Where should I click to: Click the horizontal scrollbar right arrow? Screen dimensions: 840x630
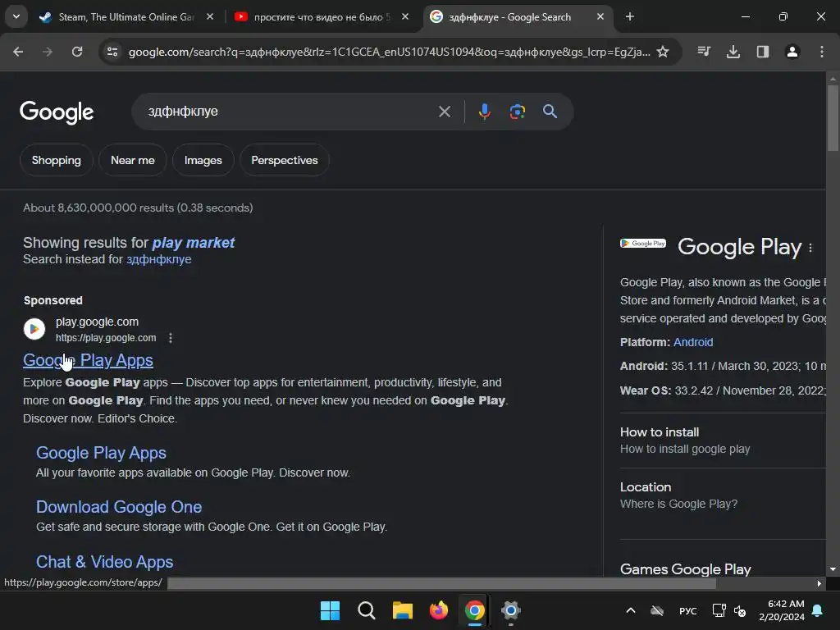[x=819, y=583]
